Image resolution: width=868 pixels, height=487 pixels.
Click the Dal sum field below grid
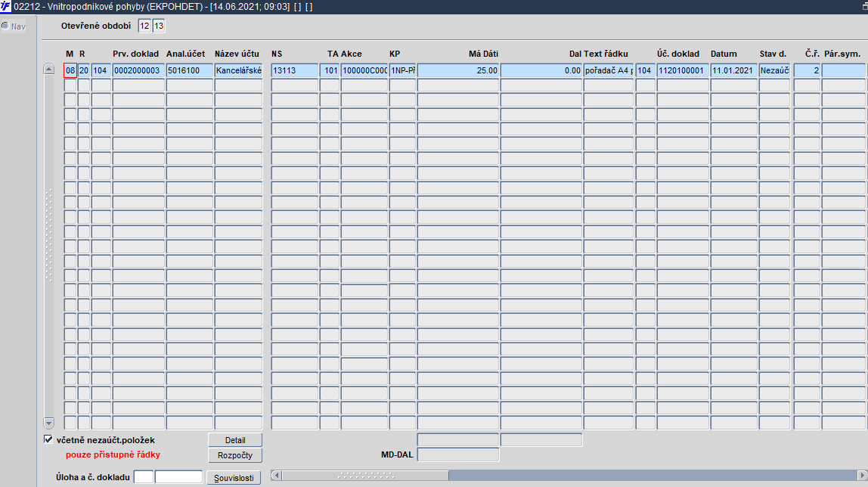coord(541,440)
